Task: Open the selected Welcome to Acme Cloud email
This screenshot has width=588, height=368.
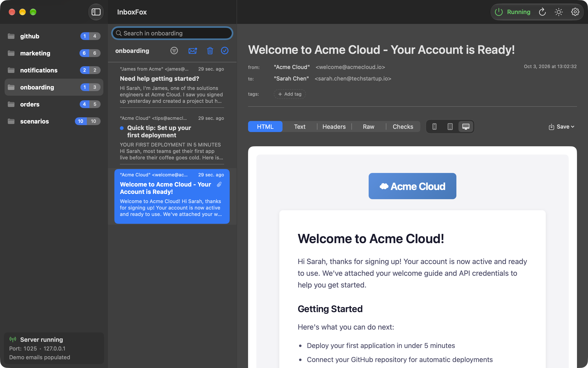Action: (x=172, y=196)
